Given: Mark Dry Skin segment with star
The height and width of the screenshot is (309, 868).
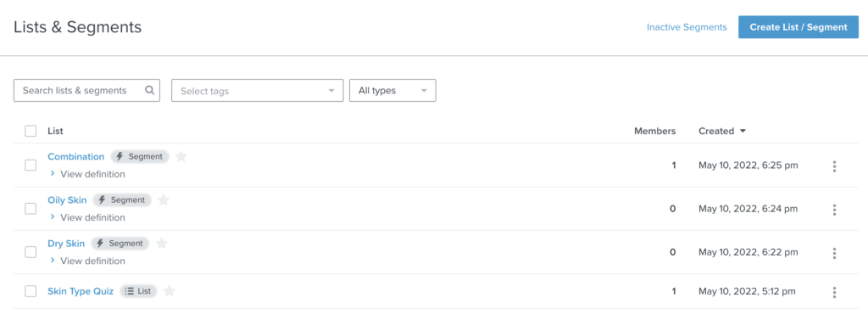Looking at the screenshot, I should tap(161, 243).
